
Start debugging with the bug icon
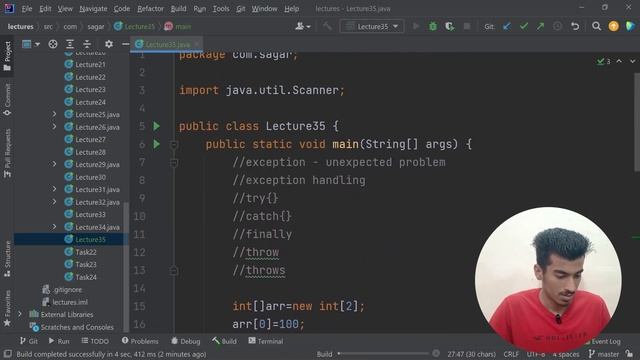click(x=433, y=27)
